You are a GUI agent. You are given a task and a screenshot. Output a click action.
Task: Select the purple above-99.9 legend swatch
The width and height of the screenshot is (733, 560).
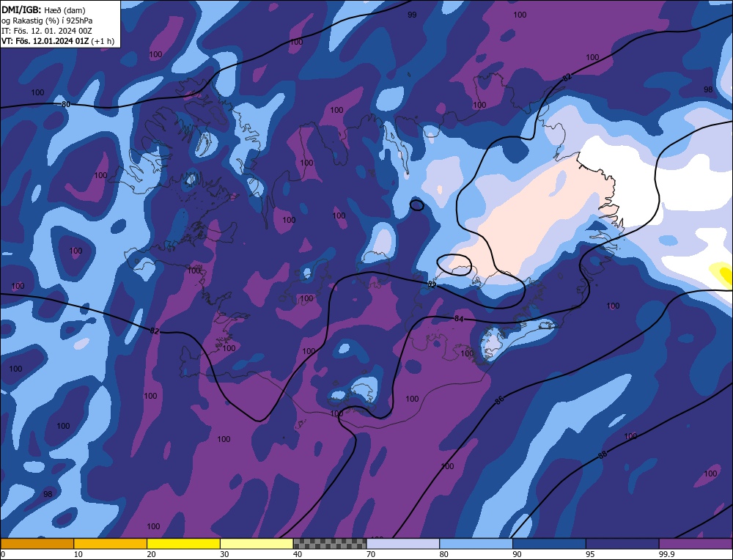[x=696, y=544]
